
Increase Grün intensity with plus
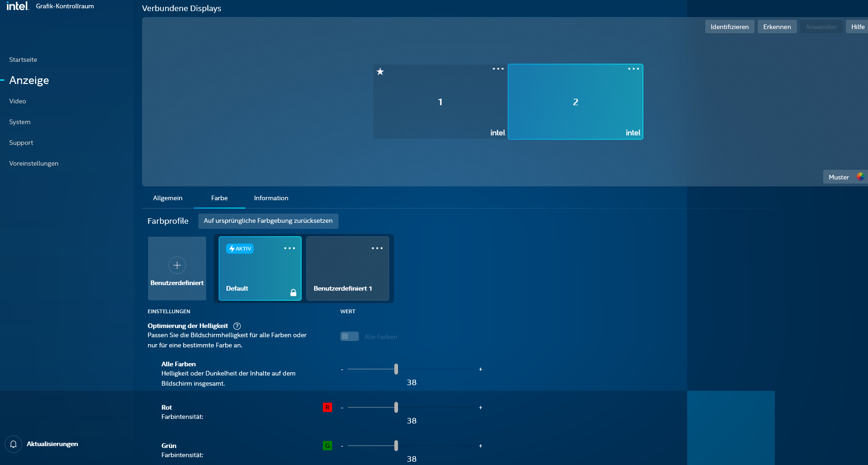click(481, 446)
